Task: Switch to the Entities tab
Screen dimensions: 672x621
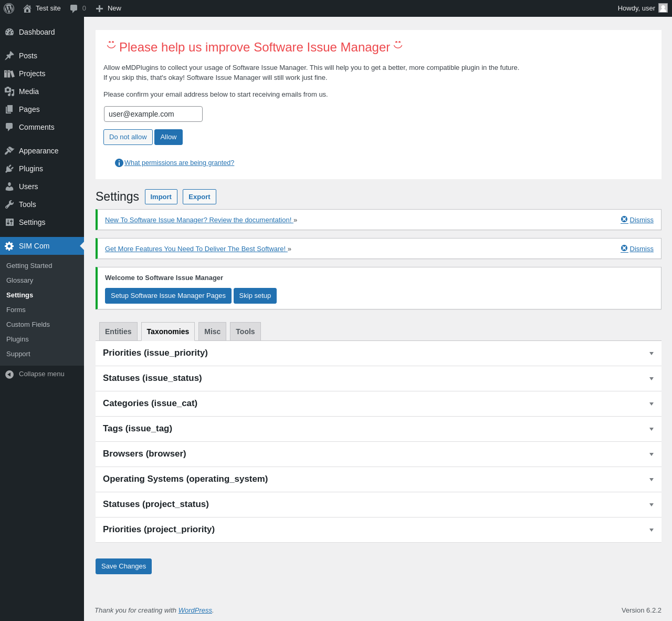Action: coord(118,332)
